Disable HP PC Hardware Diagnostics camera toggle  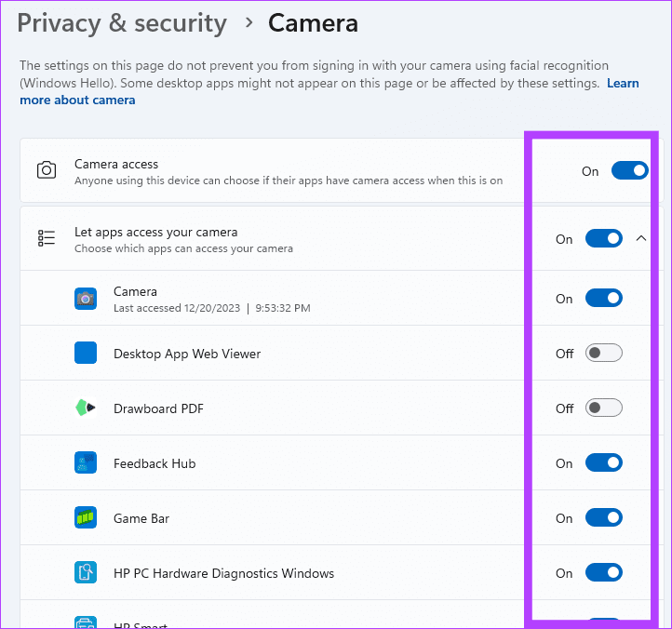[603, 572]
